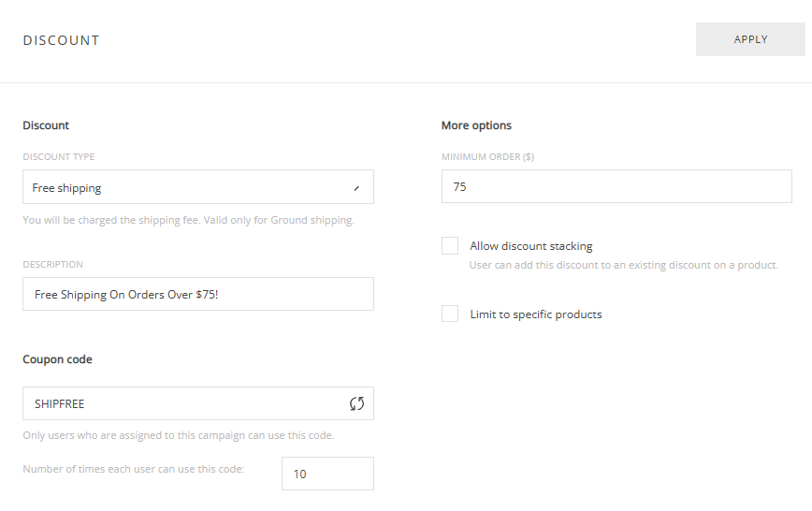Click the 'Allow discount stacking' label text
The image size is (812, 511).
530,246
